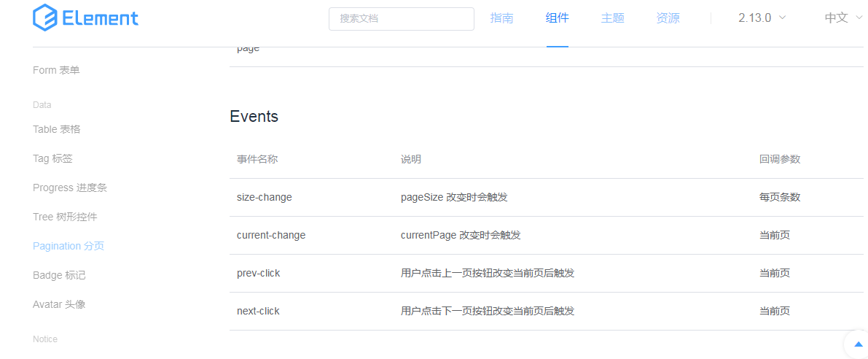
Task: Click '用户点击下一页按钮改变当前页后触发' description
Action: point(487,312)
